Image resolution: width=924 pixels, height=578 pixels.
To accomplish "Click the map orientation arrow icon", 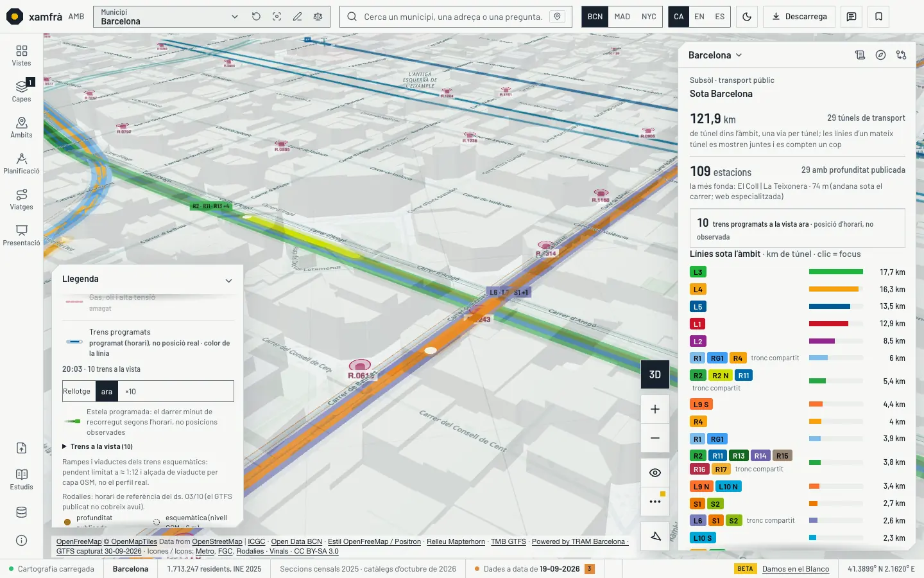I will [x=655, y=536].
